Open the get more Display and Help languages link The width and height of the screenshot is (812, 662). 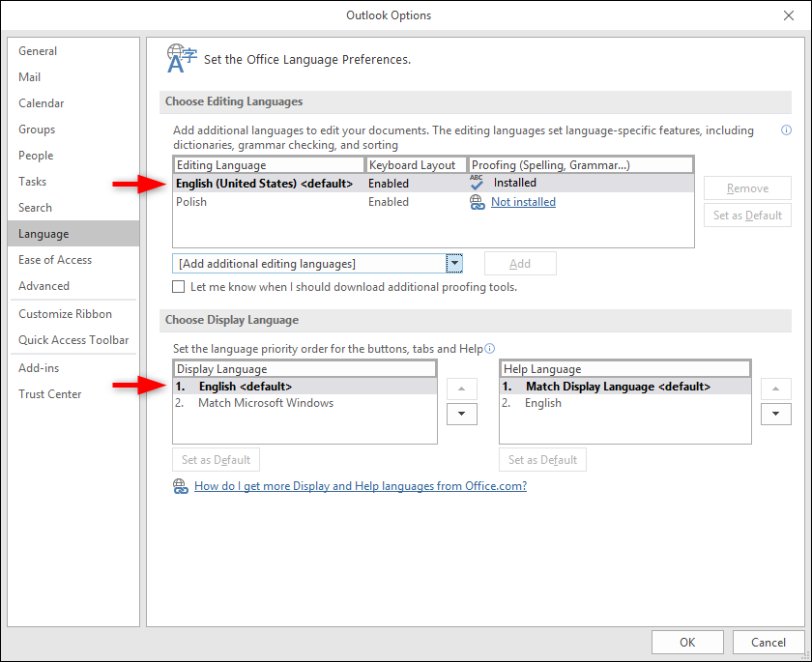[361, 486]
